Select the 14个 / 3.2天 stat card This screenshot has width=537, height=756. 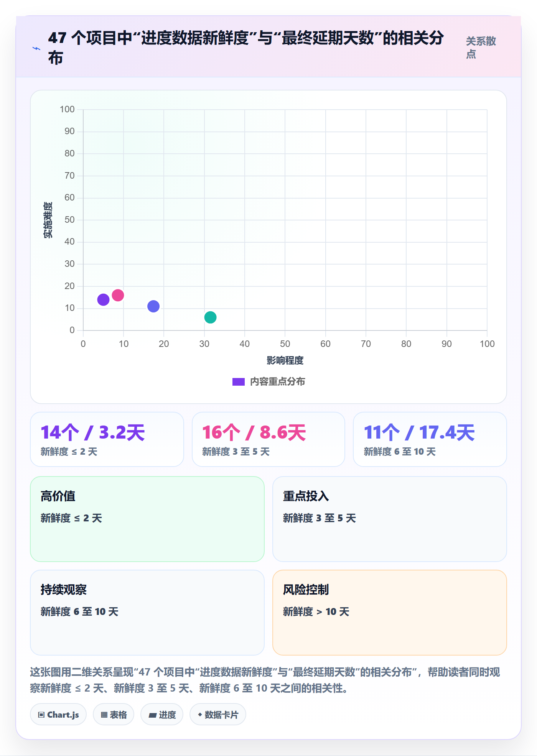(107, 439)
